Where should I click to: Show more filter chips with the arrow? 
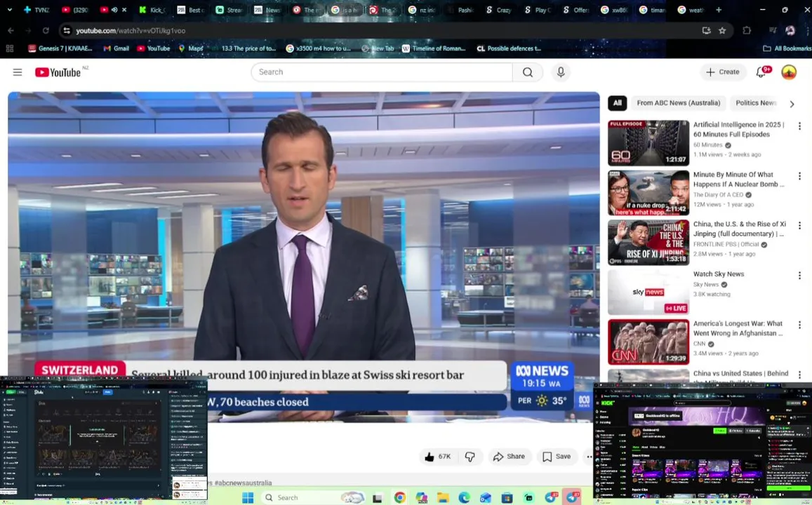pyautogui.click(x=792, y=104)
